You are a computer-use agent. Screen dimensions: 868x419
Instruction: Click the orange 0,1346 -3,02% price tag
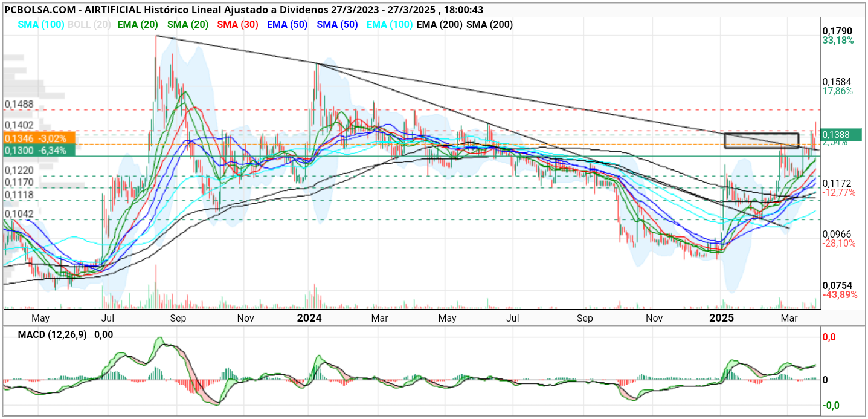pos(38,138)
